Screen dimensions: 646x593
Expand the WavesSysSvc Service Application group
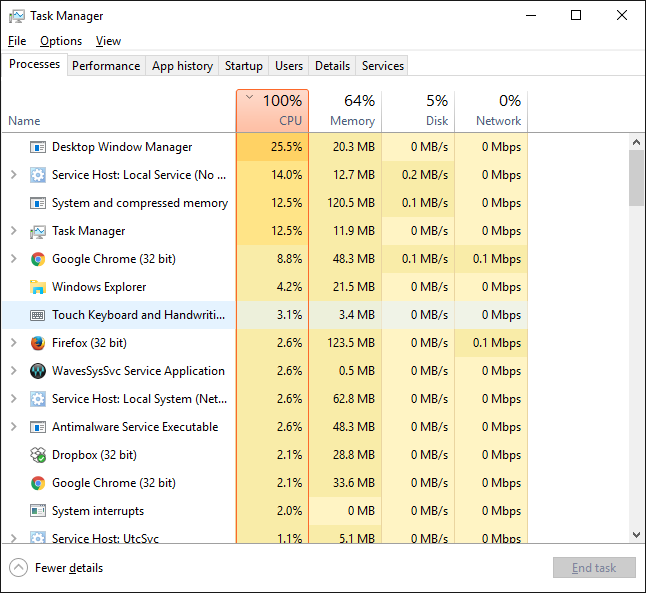(x=14, y=371)
